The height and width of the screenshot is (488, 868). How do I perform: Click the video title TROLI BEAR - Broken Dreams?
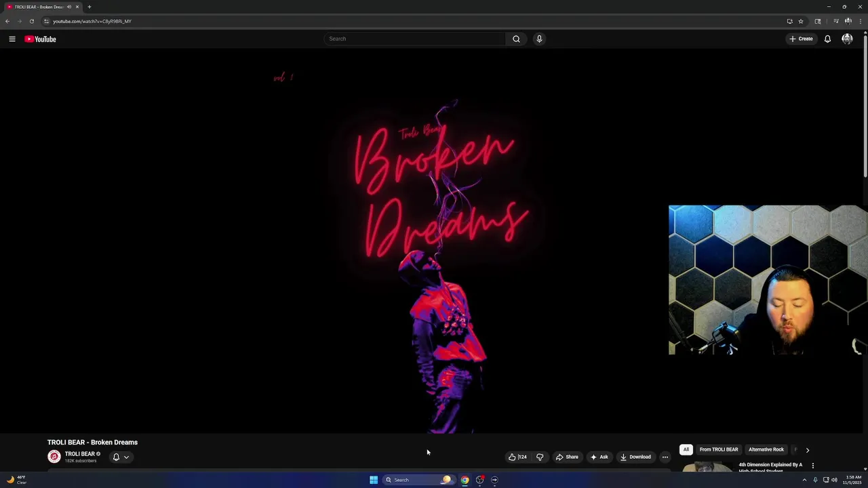point(92,443)
